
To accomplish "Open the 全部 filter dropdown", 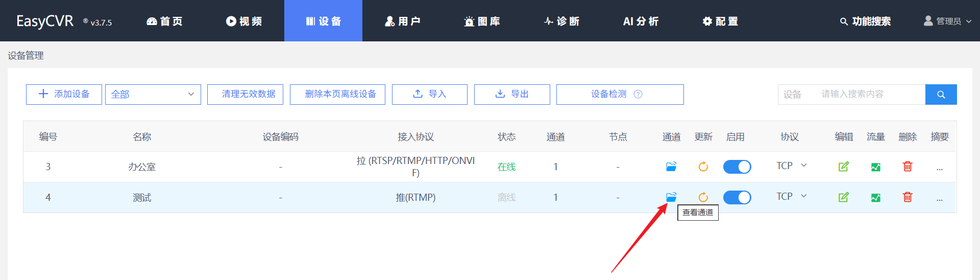I will (153, 95).
